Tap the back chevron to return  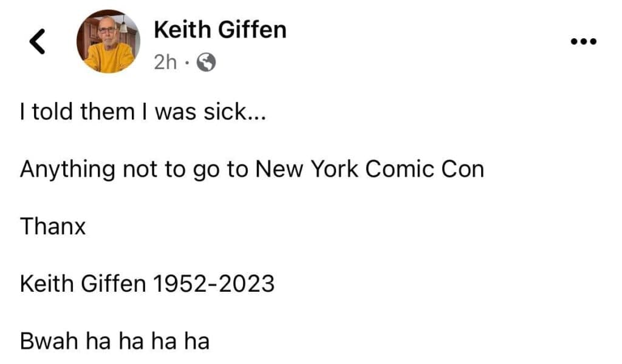click(x=38, y=41)
